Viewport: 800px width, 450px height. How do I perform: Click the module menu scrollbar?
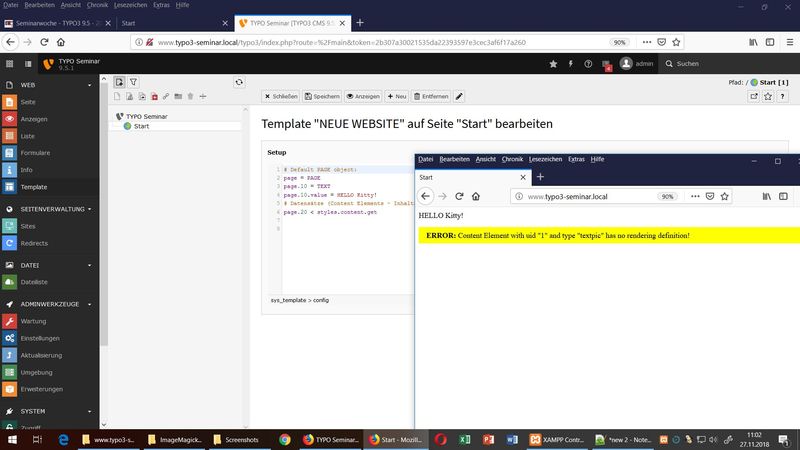pos(104,214)
